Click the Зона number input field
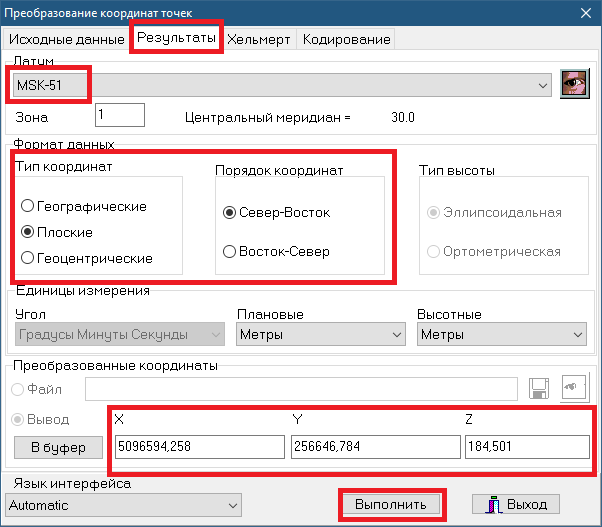 pyautogui.click(x=120, y=115)
